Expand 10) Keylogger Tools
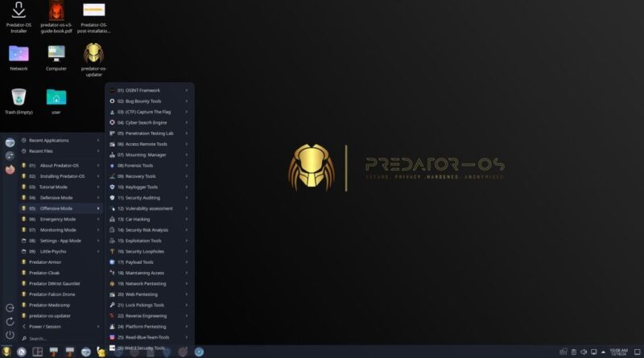Viewport: 644px width, 358px height. point(150,187)
